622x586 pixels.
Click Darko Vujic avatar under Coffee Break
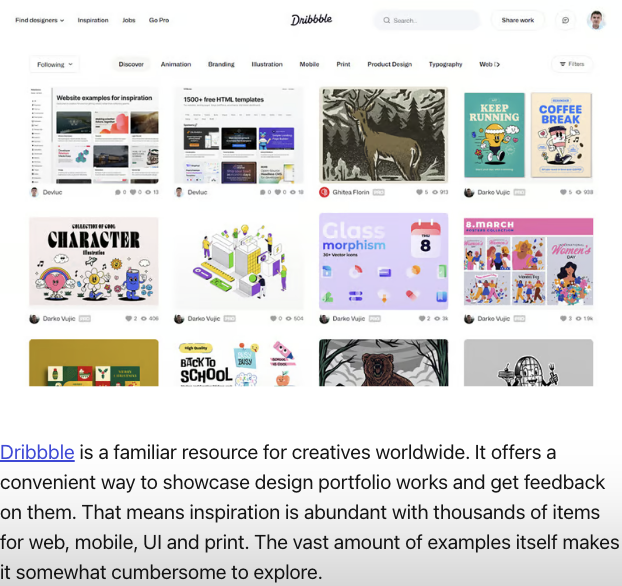pos(469,192)
